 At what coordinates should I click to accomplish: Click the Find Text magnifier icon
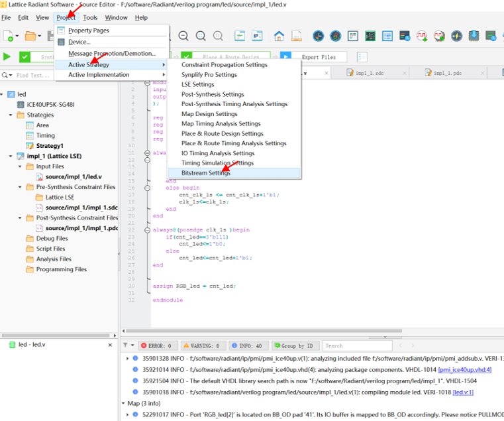point(5,76)
